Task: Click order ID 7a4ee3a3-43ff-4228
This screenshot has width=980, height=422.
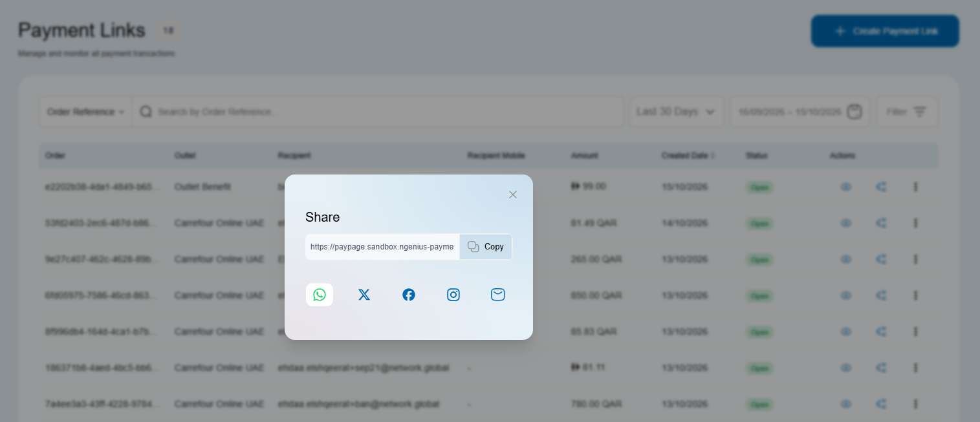Action: coord(102,404)
